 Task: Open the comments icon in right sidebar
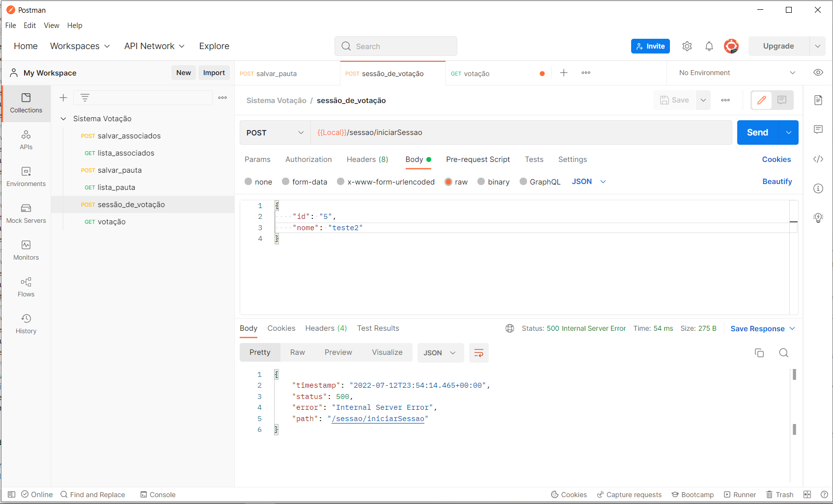[x=818, y=130]
